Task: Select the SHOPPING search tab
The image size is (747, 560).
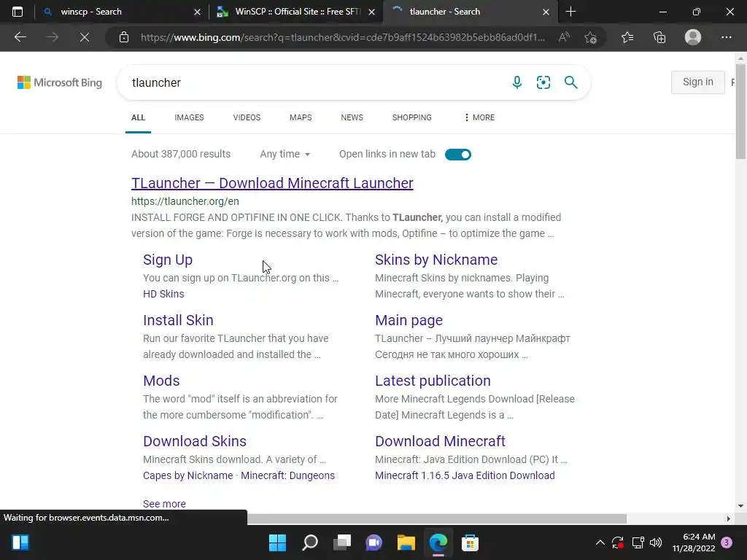Action: click(412, 117)
